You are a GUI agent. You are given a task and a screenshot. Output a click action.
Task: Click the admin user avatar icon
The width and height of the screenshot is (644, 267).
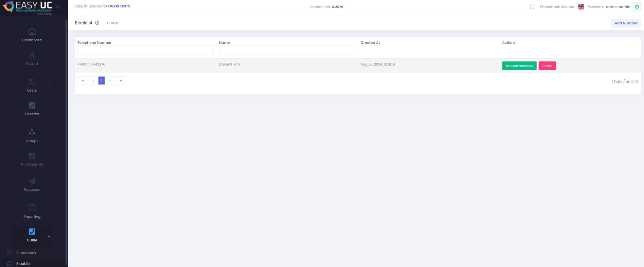(x=637, y=7)
